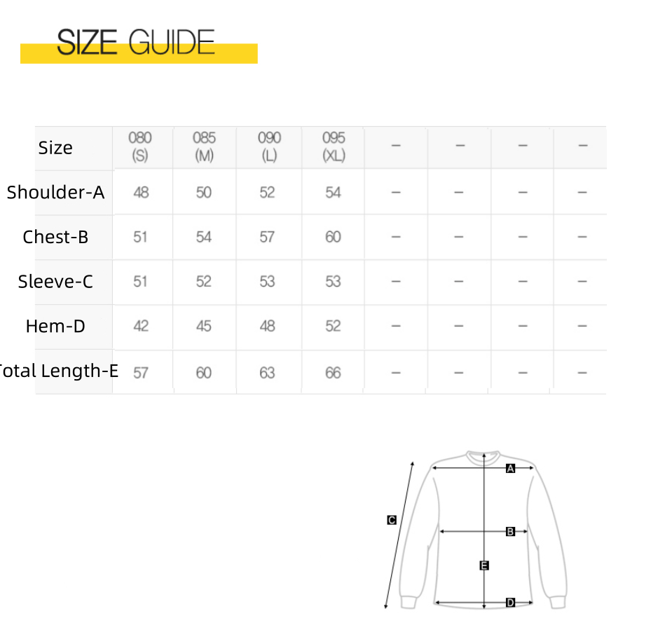Image resolution: width=672 pixels, height=630 pixels.
Task: Click the yellow bar under SIZE GUIDE
Action: coord(139,53)
